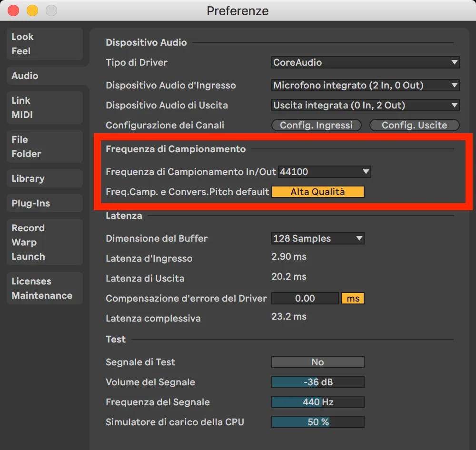The height and width of the screenshot is (450, 476).
Task: Click the Frequenza di Campionamento section heading
Action: [176, 149]
